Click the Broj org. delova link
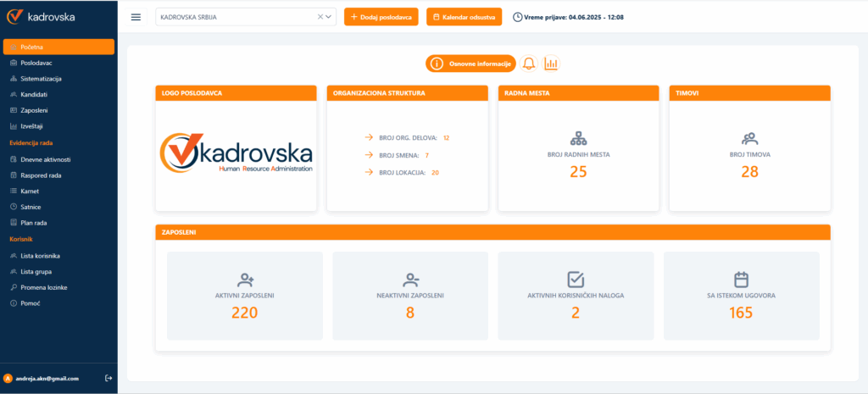The image size is (868, 394). (407, 137)
